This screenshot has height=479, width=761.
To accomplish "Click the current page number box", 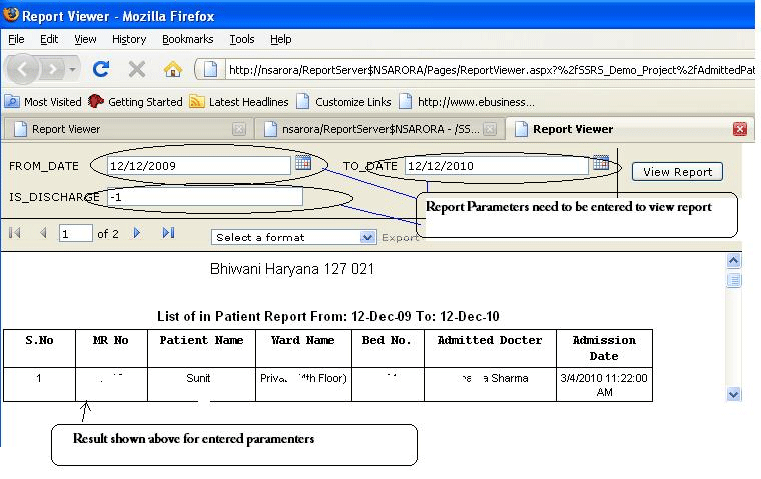I will (x=75, y=233).
